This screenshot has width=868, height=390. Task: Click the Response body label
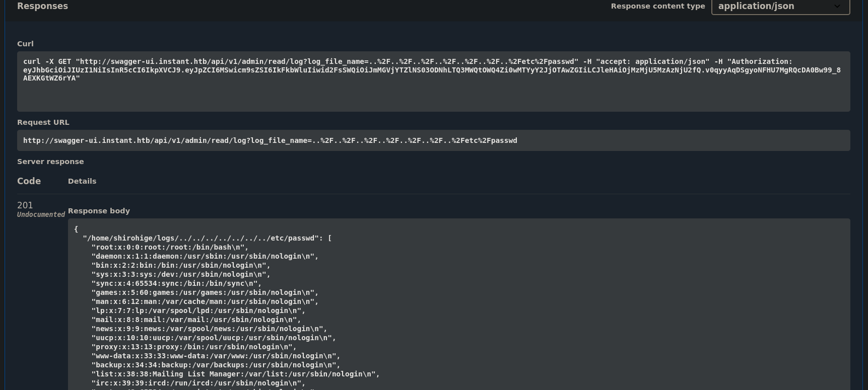point(99,211)
